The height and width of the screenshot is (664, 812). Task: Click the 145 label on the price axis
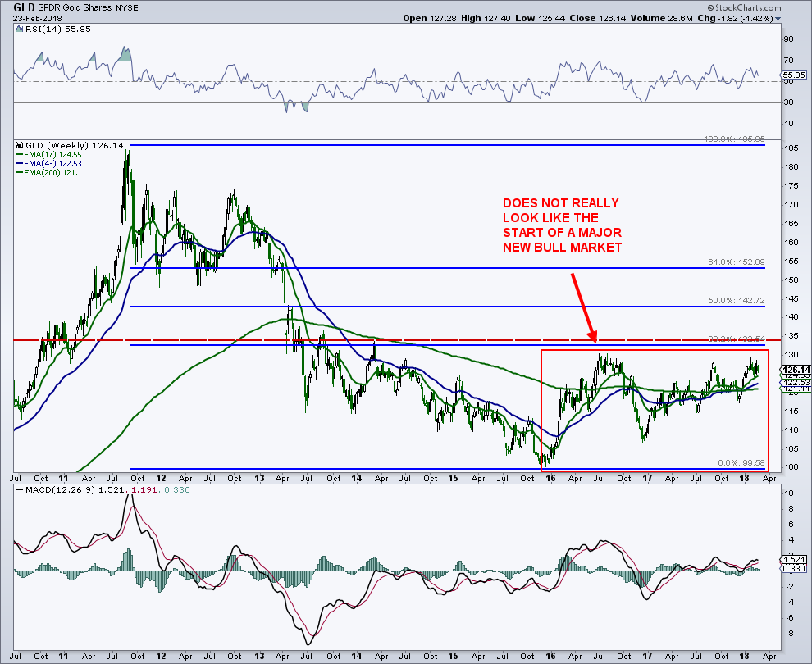pyautogui.click(x=791, y=298)
